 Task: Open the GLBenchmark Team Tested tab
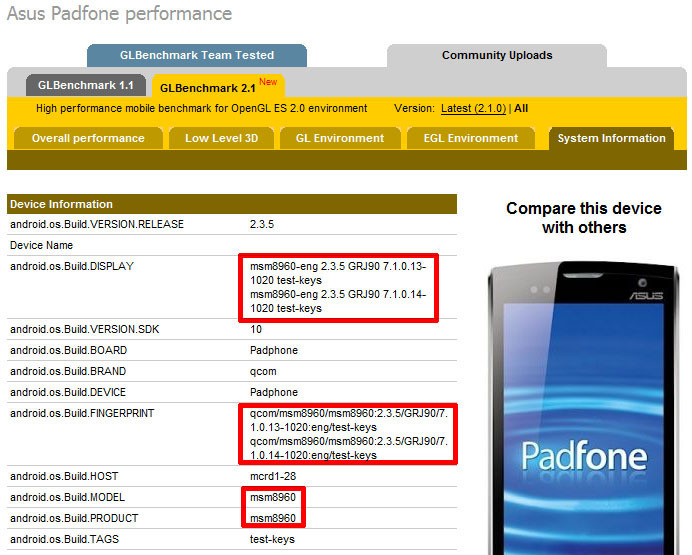tap(197, 56)
